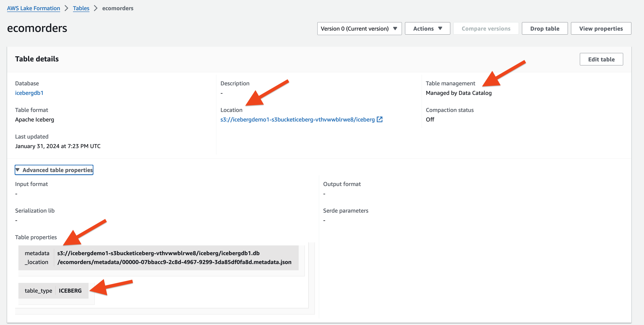The height and width of the screenshot is (325, 644).
Task: Open the S3 iceberg location link
Action: point(297,120)
